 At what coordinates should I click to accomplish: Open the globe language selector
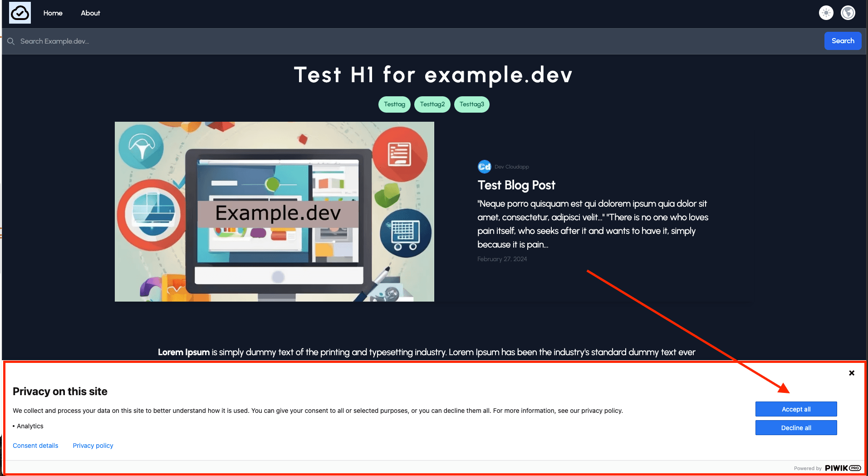(x=848, y=13)
